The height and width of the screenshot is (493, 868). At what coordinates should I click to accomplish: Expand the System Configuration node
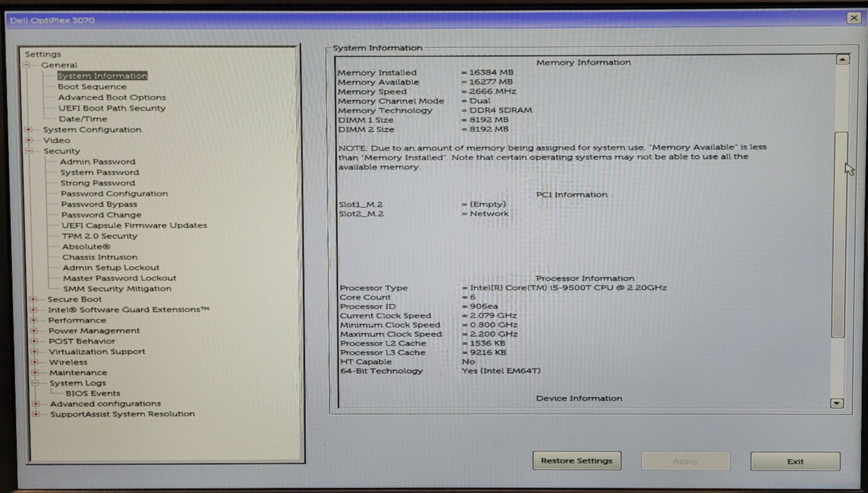coord(29,130)
